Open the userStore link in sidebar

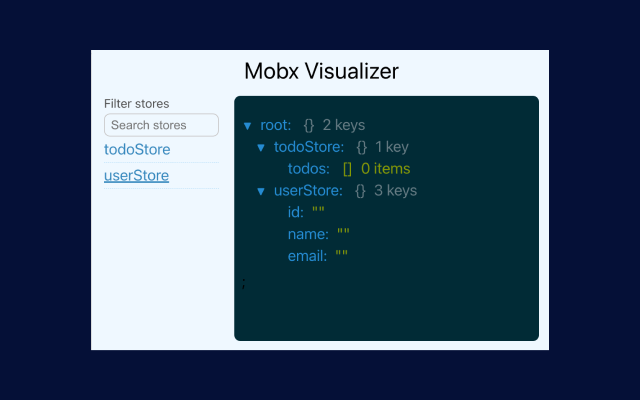click(137, 176)
